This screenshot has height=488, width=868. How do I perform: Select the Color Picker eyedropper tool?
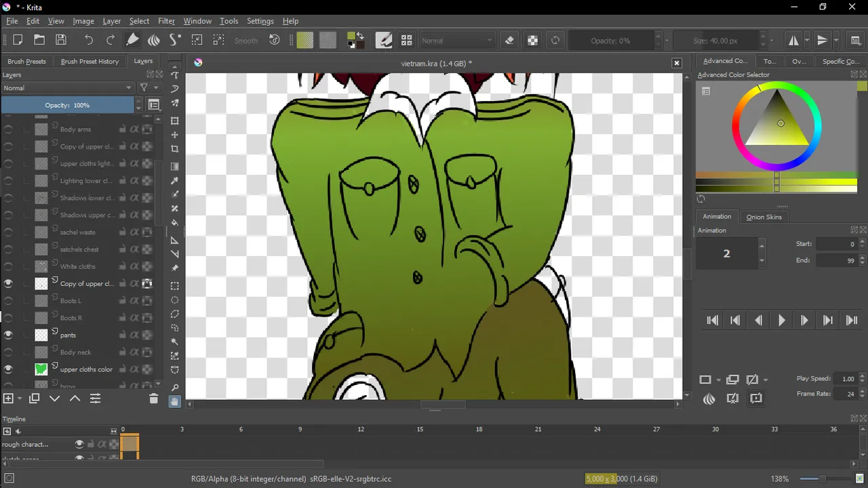coord(175,180)
